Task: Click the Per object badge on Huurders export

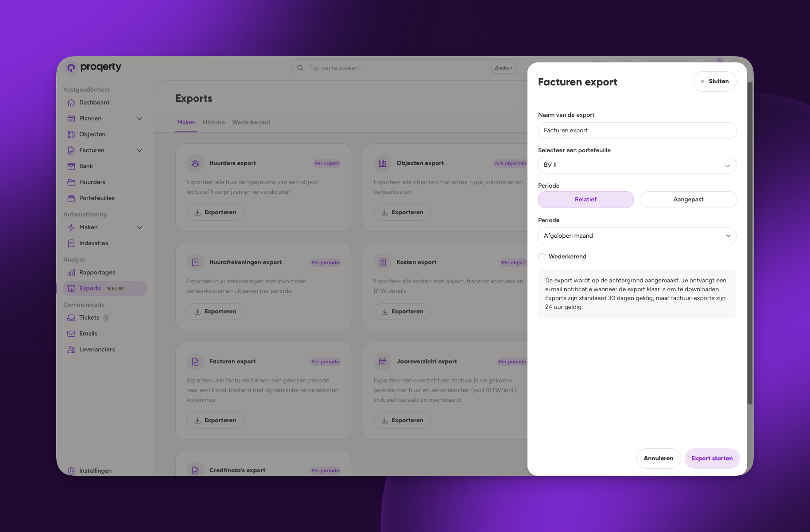Action: [x=326, y=163]
